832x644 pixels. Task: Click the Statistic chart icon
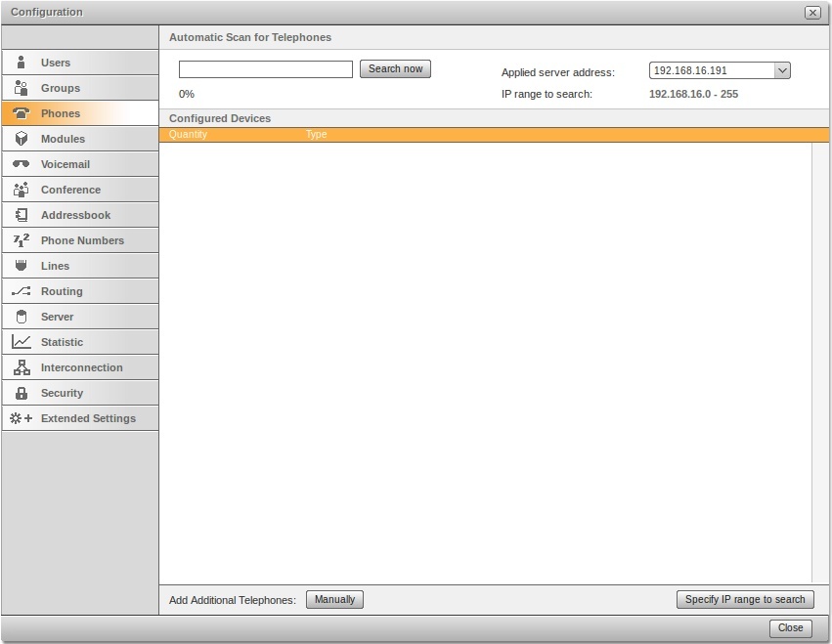pos(22,342)
